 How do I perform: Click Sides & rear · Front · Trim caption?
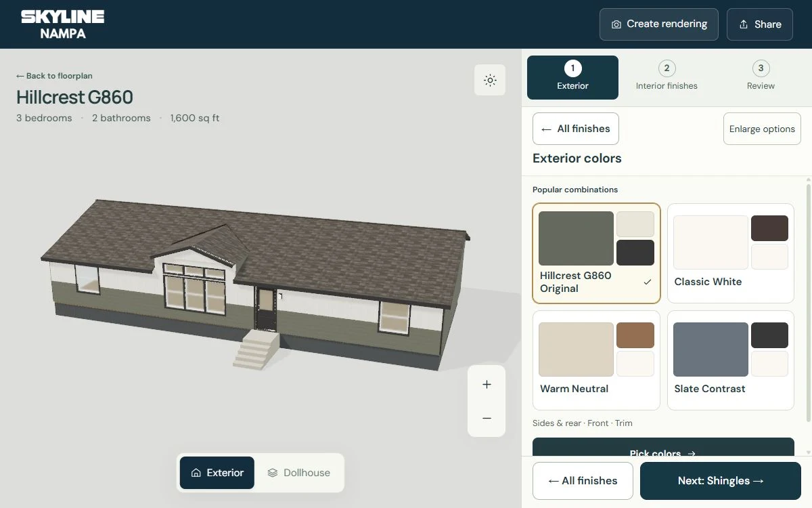tap(583, 423)
